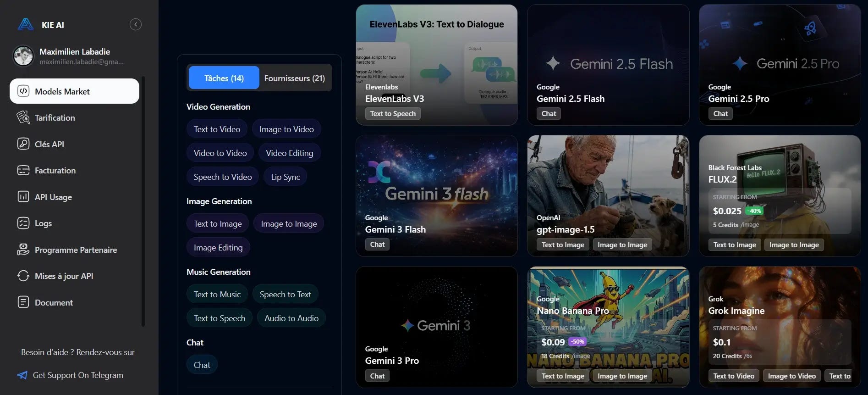Open the Gemini 2.5 Pro model card
The width and height of the screenshot is (868, 395).
tap(780, 65)
